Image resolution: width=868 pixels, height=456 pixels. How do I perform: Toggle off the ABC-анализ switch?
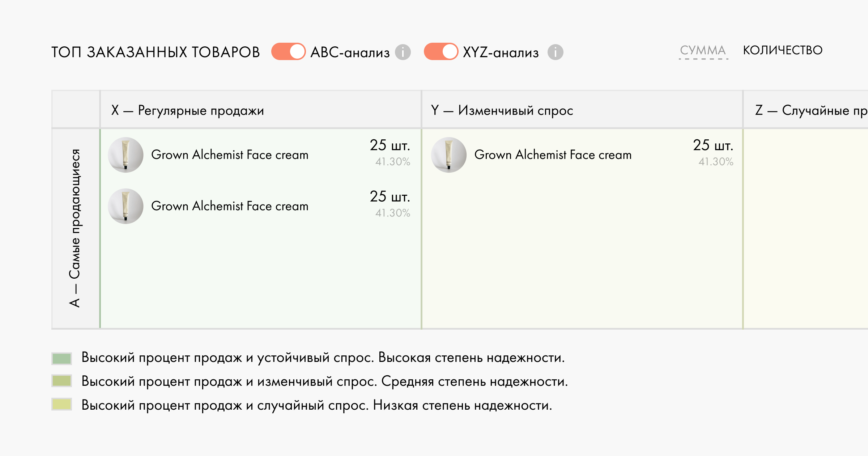288,51
